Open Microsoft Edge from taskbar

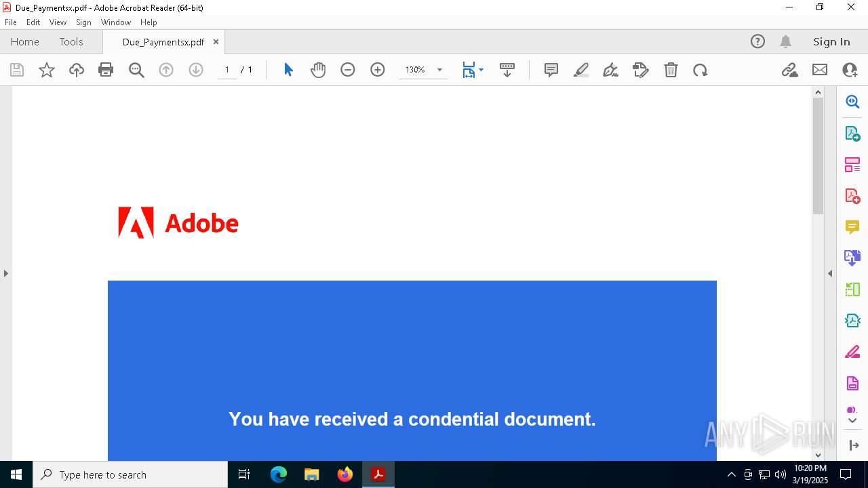point(279,474)
